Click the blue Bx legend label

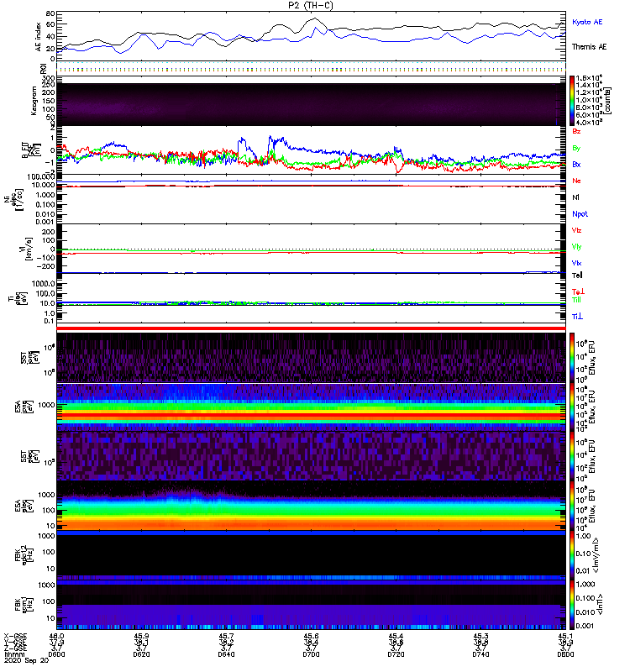[576, 164]
